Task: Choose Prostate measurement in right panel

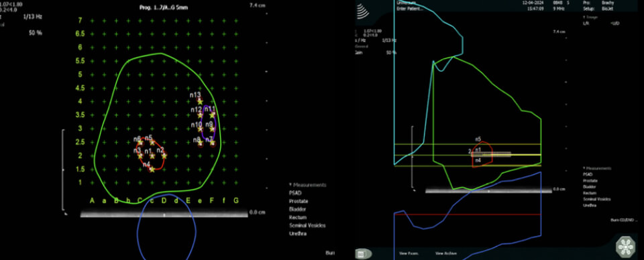Action: pyautogui.click(x=590, y=180)
